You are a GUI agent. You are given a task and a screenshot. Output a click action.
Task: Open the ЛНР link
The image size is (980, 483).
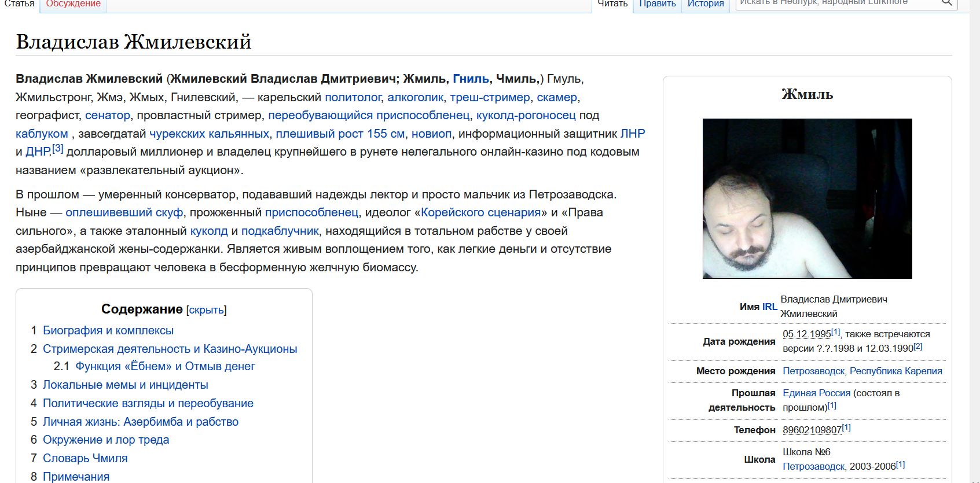[633, 134]
